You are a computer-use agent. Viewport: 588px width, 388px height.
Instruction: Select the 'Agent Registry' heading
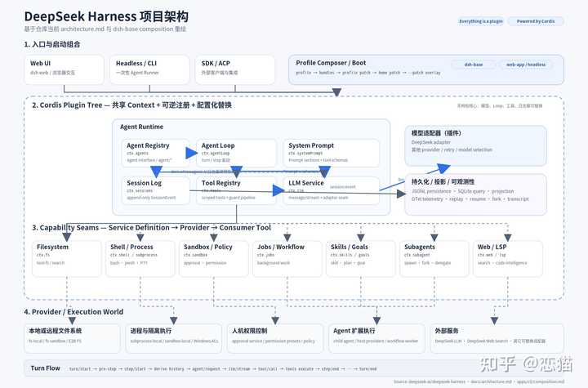pos(148,145)
